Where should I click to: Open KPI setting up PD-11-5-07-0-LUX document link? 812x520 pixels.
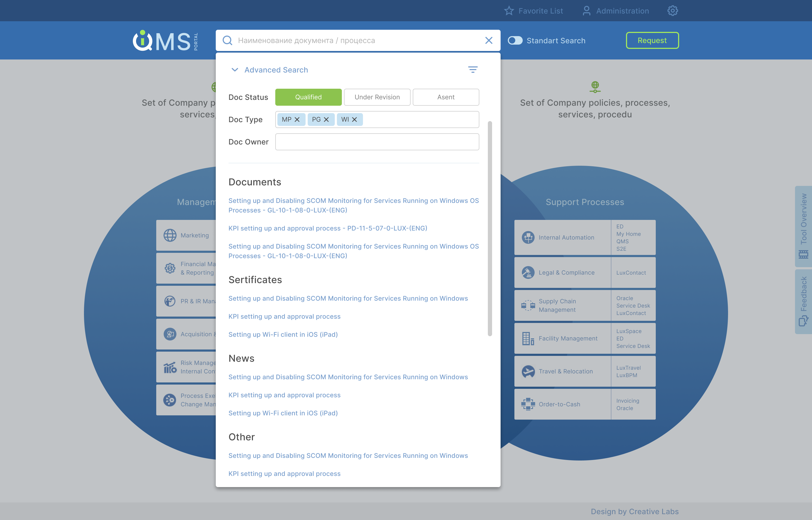[x=328, y=228]
